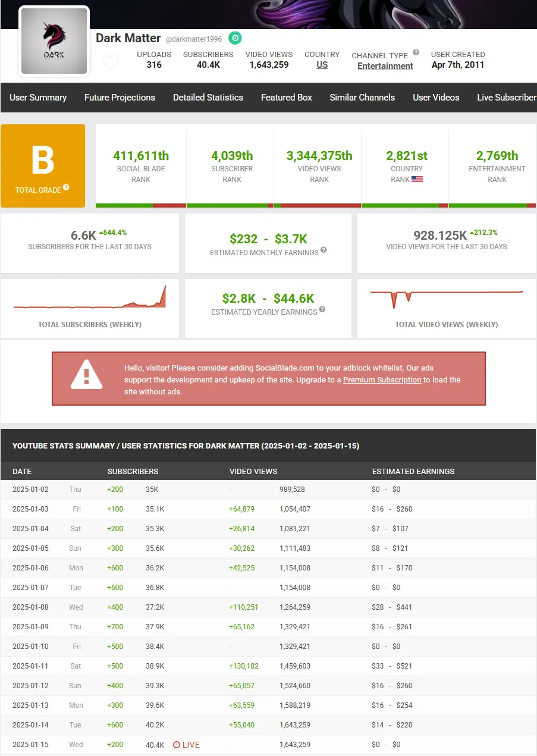The image size is (537, 756).
Task: Click the VIDEO VIEWS column header
Action: click(253, 471)
